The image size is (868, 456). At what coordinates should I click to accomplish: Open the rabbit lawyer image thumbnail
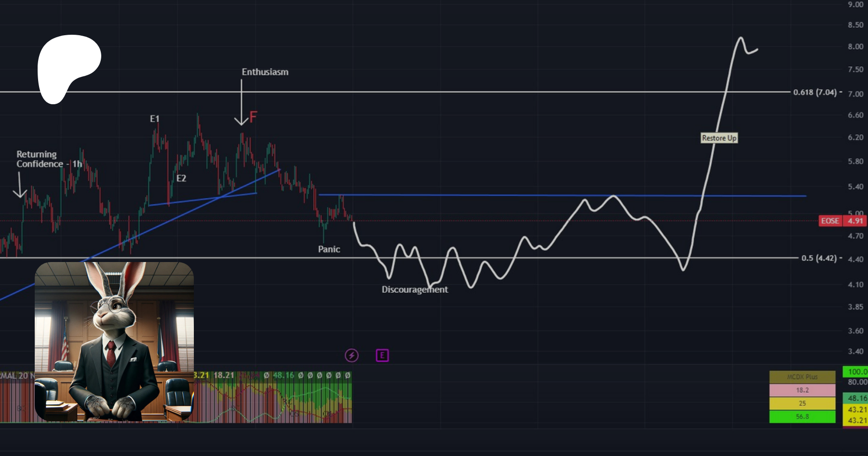pyautogui.click(x=114, y=342)
